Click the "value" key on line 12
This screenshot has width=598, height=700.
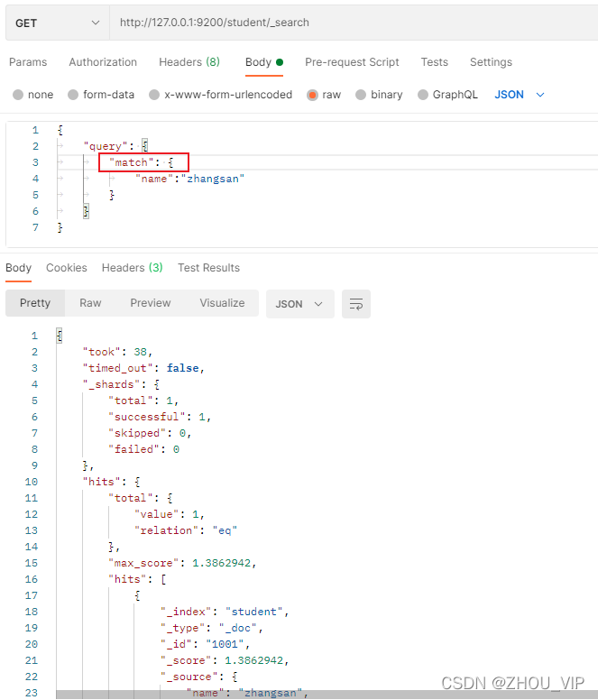tap(156, 514)
